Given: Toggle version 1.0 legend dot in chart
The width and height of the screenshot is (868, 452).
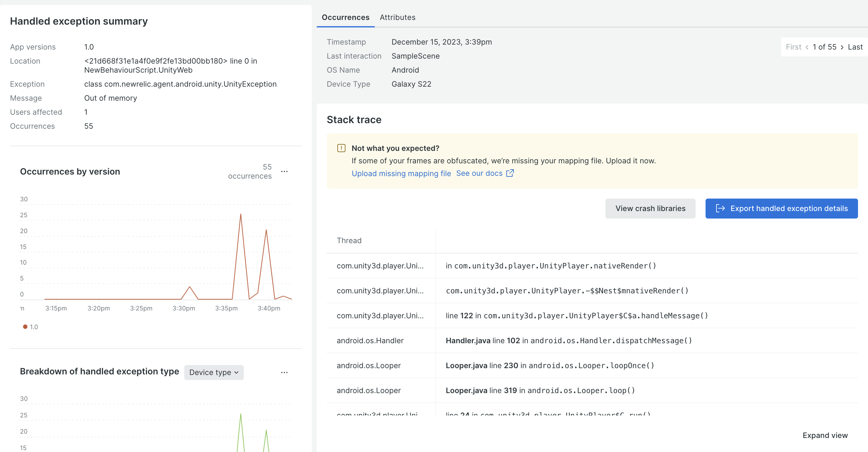Looking at the screenshot, I should pyautogui.click(x=25, y=327).
